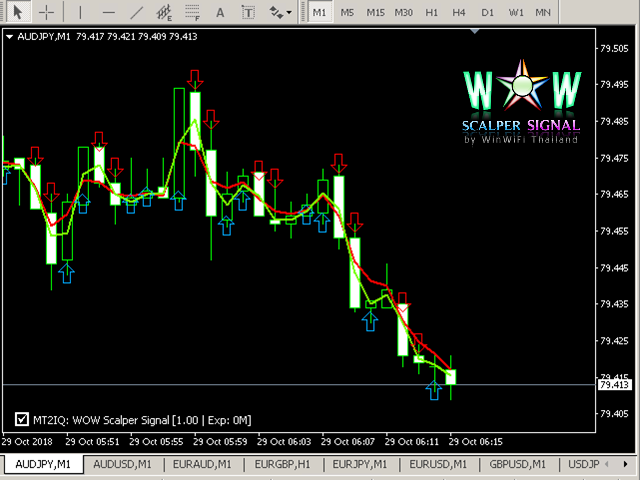The height and width of the screenshot is (480, 640).
Task: Click the 29 Oct 06:15 time label
Action: coord(476,442)
